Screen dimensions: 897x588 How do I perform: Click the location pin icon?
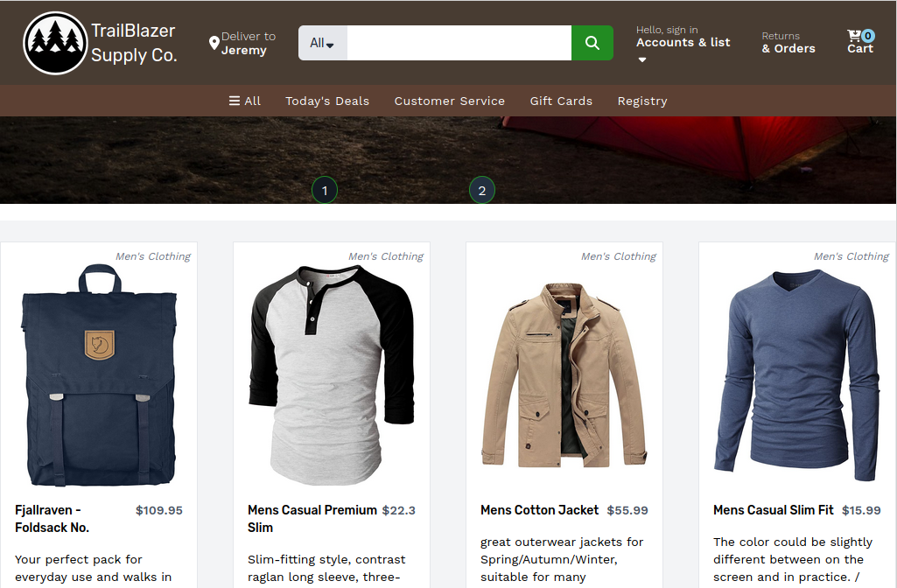[x=214, y=43]
